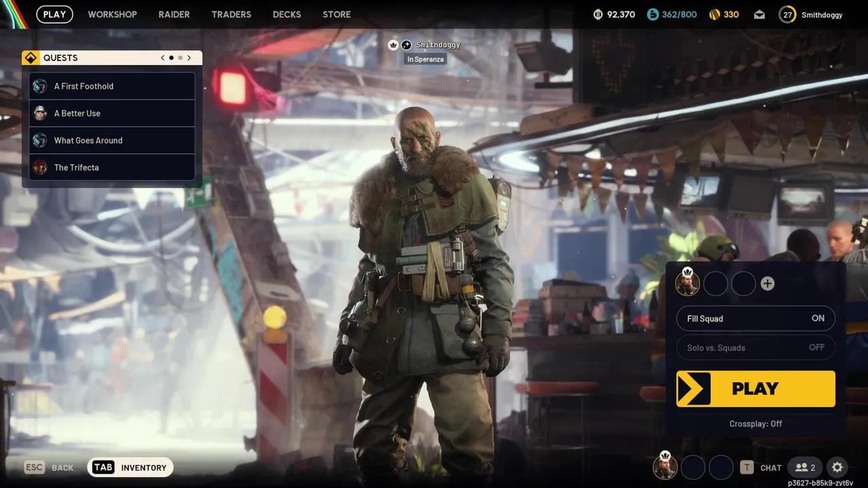
Task: Click the red trader portrait beside The Trifecta
Action: click(40, 167)
